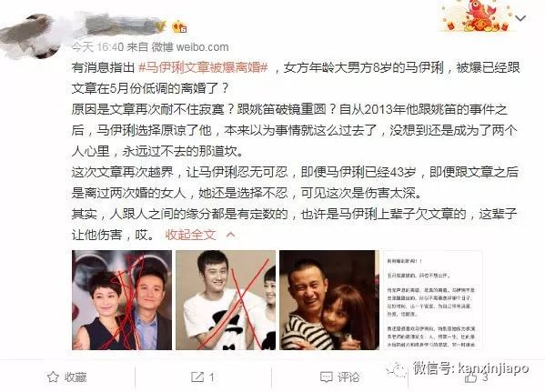Screen dimensions: 545x392
Task: Open the poster's blurred avatar
Action: [x=29, y=35]
